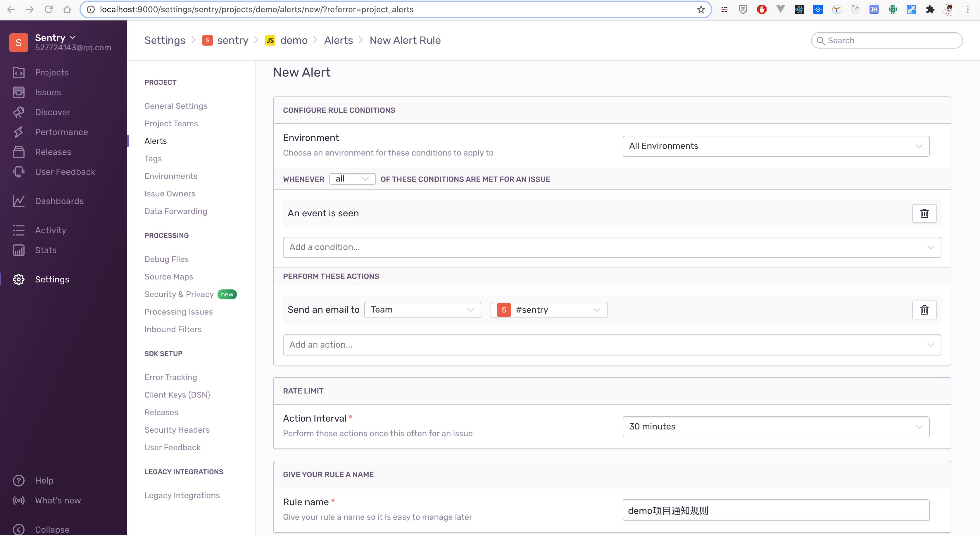980x535 pixels.
Task: Open the All Environments dropdown
Action: click(776, 146)
